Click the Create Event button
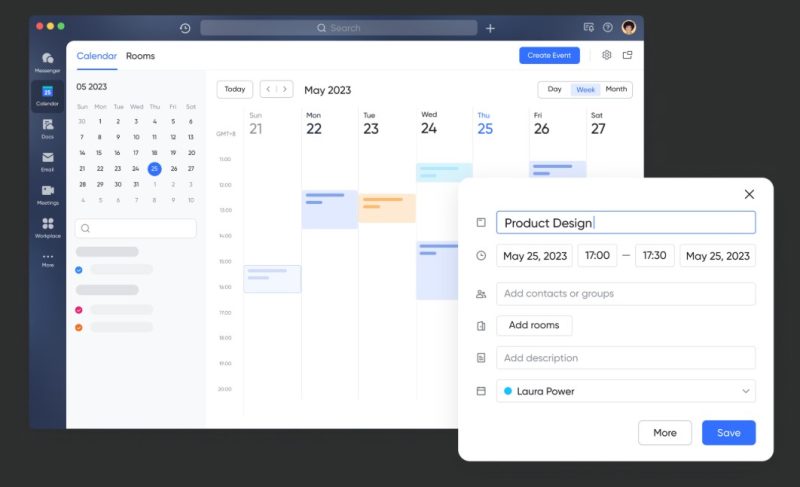800x487 pixels. 549,55
